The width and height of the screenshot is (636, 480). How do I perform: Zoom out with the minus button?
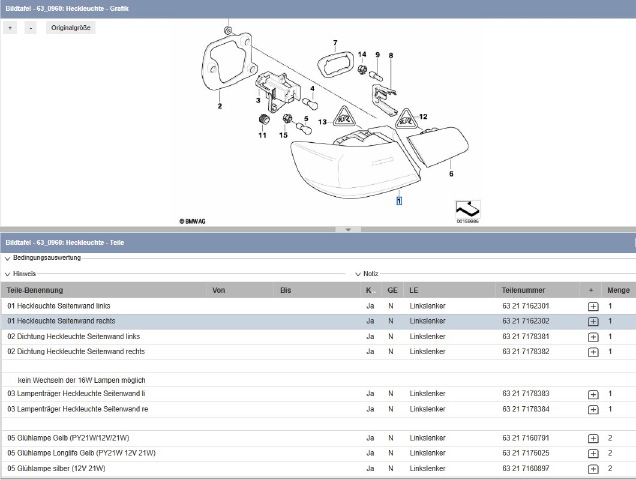[30, 28]
